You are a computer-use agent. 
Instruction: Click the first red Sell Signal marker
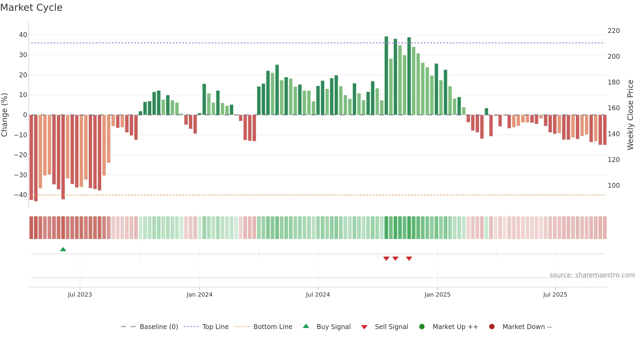click(386, 258)
